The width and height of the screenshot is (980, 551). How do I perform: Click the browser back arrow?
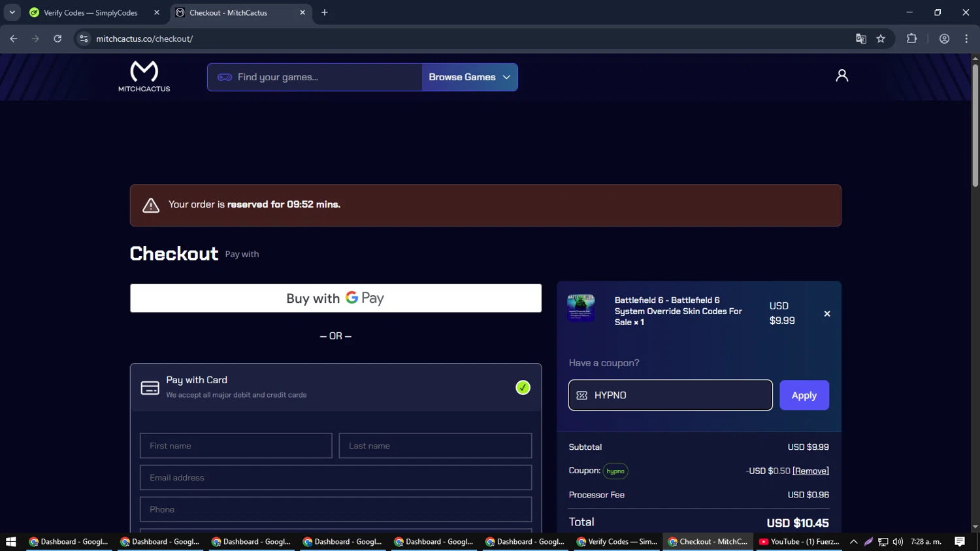pyautogui.click(x=14, y=39)
